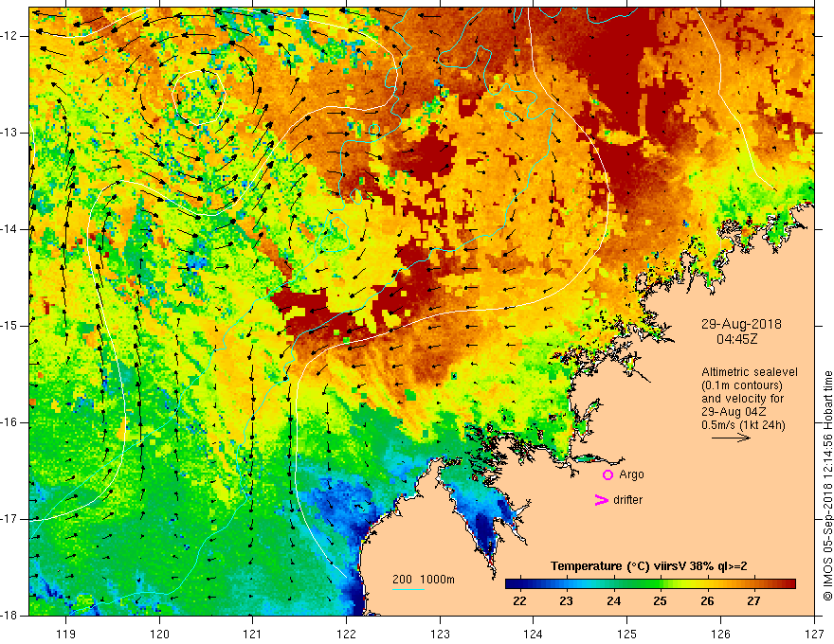
Task: Click longitude axis label 126
Action: pyautogui.click(x=720, y=634)
